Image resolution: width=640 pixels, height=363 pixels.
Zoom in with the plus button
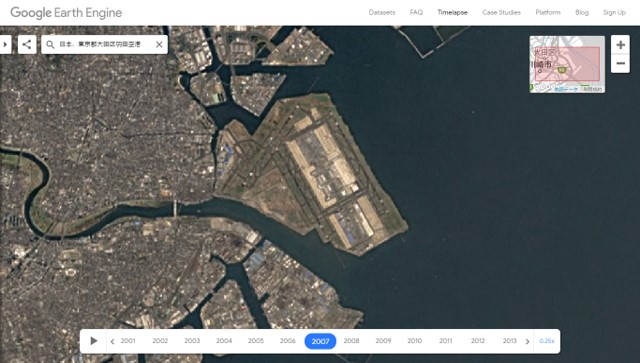(620, 45)
